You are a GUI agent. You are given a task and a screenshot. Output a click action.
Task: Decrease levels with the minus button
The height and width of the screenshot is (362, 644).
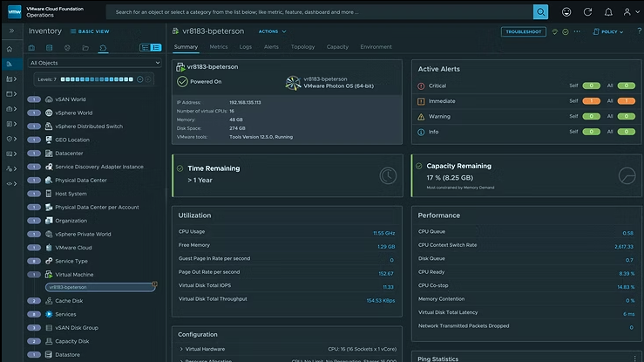point(139,79)
